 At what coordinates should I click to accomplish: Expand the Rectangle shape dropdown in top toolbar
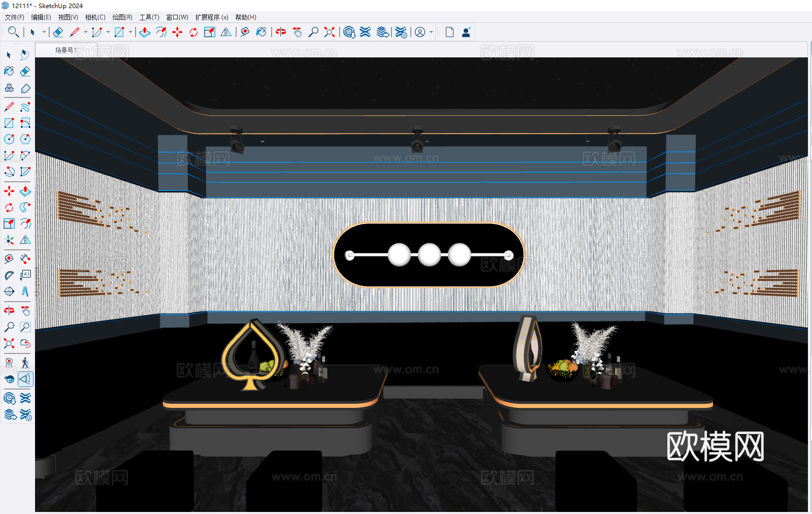point(131,32)
